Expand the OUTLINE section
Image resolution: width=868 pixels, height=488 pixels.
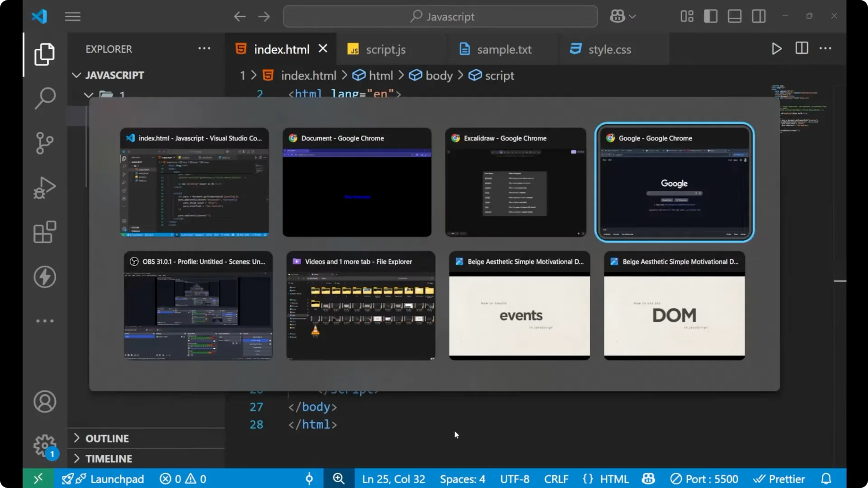[107, 438]
